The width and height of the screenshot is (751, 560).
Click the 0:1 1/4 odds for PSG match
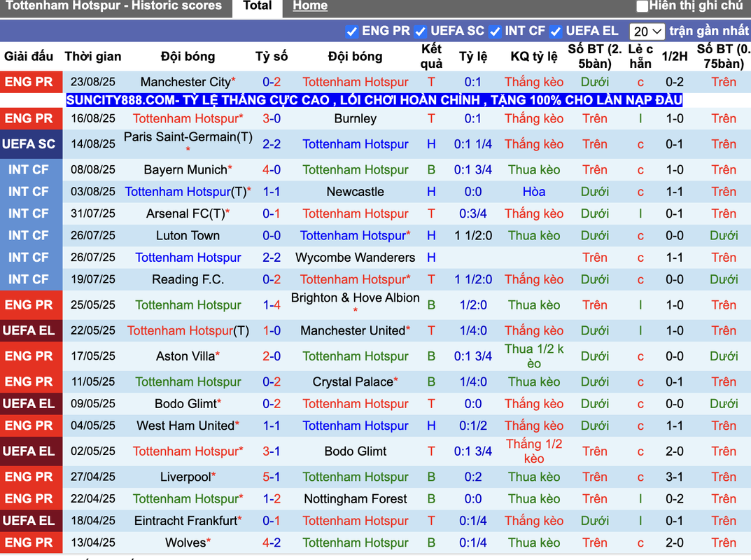pos(473,144)
